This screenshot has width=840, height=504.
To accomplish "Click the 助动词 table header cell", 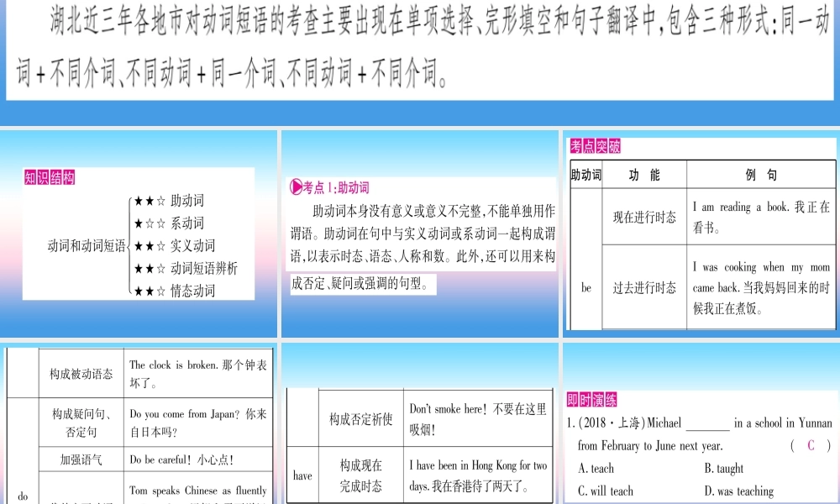I will (x=586, y=175).
